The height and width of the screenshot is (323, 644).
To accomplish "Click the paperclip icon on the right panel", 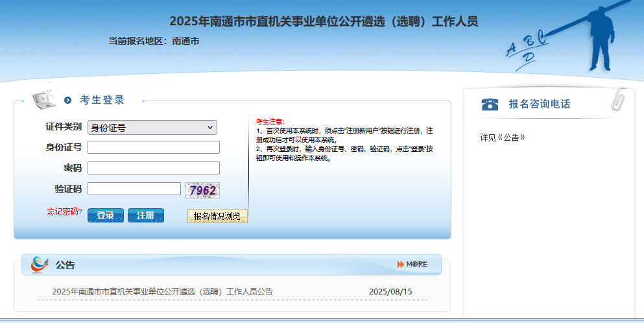I will tap(619, 99).
